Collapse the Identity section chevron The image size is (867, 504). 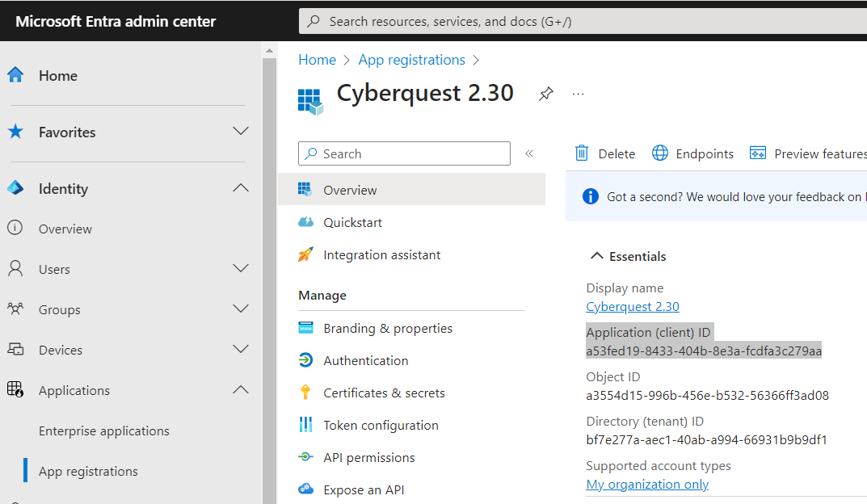(x=241, y=188)
